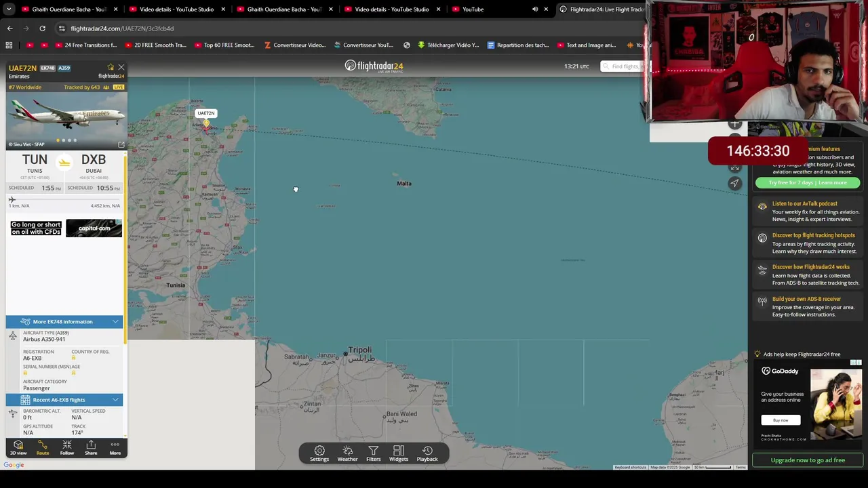Image resolution: width=868 pixels, height=488 pixels.
Task: Switch to Flightradar24 Live Flight Tracker tab
Action: [601, 9]
